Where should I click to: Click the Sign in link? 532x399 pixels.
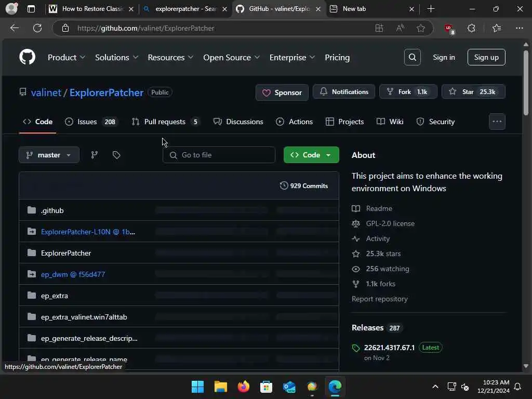click(444, 57)
